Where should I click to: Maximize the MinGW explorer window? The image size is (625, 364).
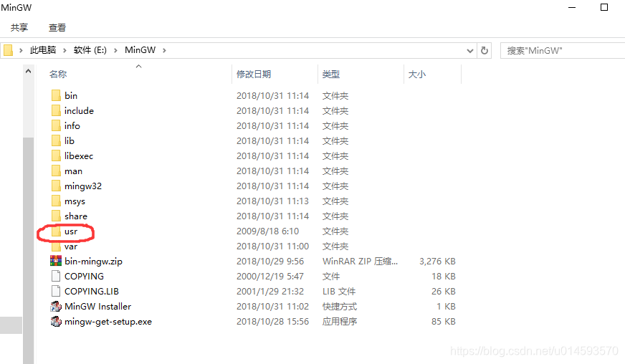(x=604, y=7)
